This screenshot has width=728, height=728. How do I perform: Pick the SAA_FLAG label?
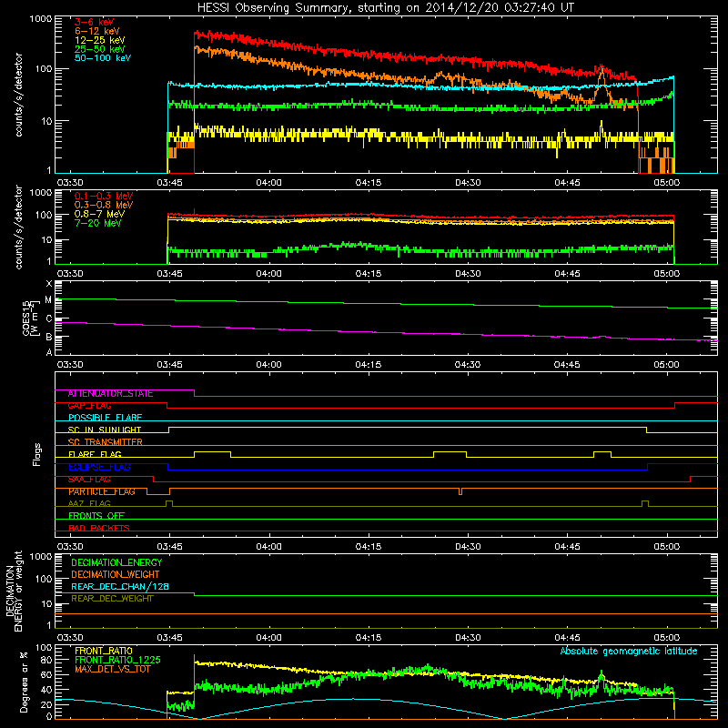click(x=89, y=480)
